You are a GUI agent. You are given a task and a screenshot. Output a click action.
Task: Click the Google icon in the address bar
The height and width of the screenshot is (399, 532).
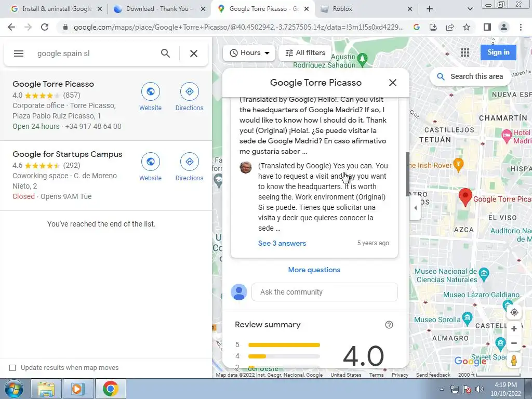pyautogui.click(x=417, y=27)
